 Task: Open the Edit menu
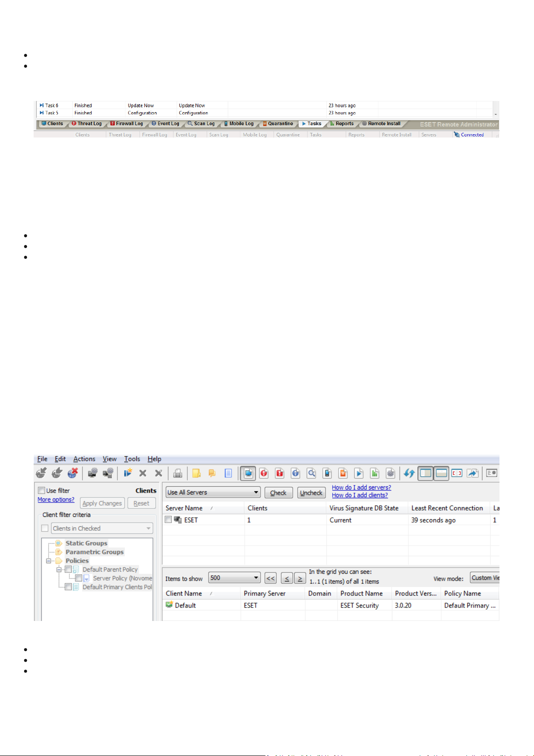pyautogui.click(x=60, y=459)
